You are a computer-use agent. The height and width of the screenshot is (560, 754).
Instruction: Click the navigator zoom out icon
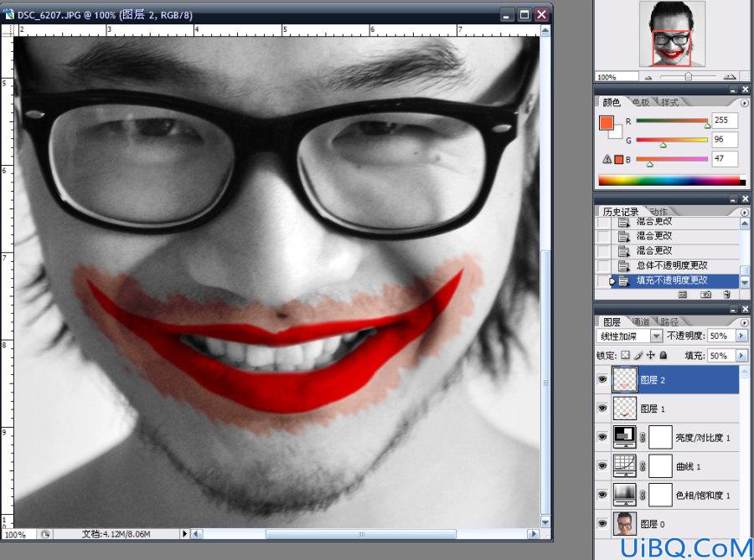[x=648, y=77]
